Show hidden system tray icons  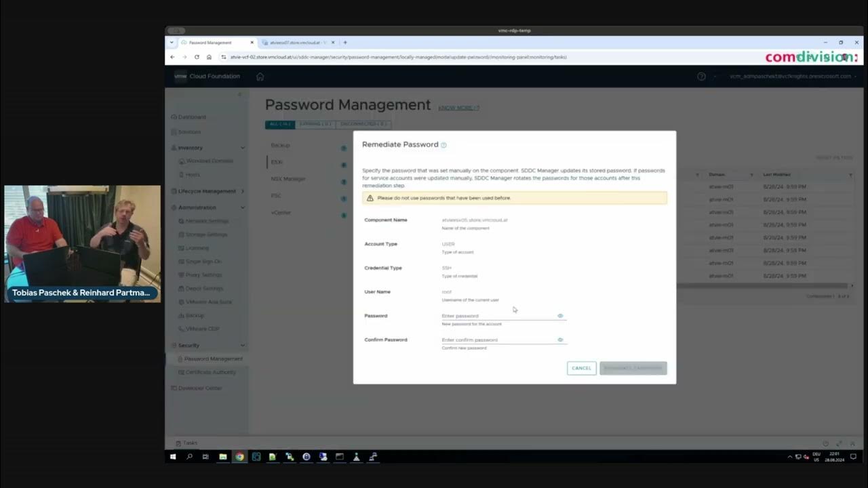789,457
